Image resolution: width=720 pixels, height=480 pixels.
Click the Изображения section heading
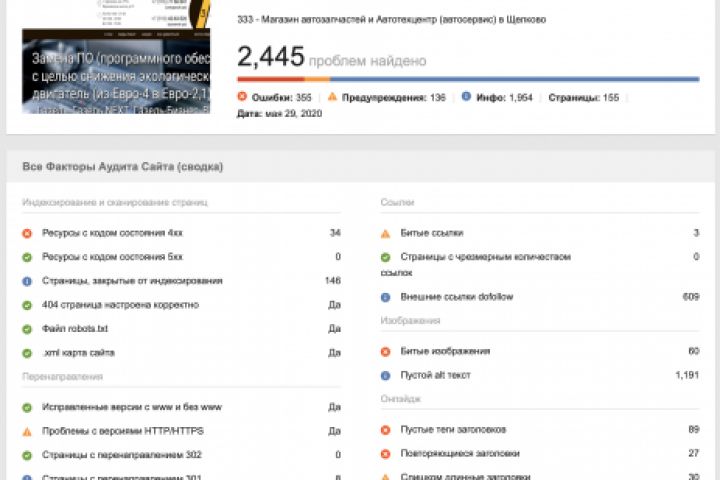[410, 321]
